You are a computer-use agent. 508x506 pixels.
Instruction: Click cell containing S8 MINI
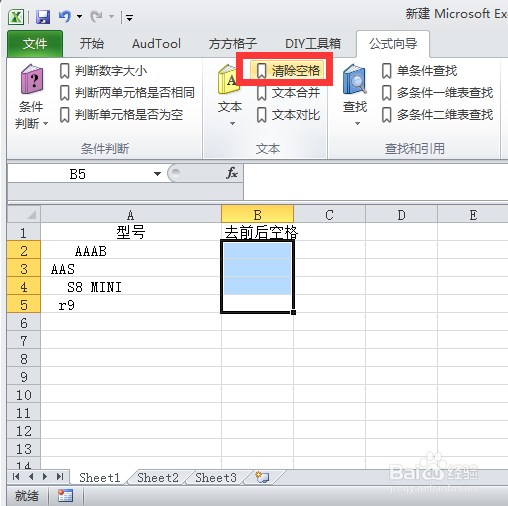click(131, 286)
